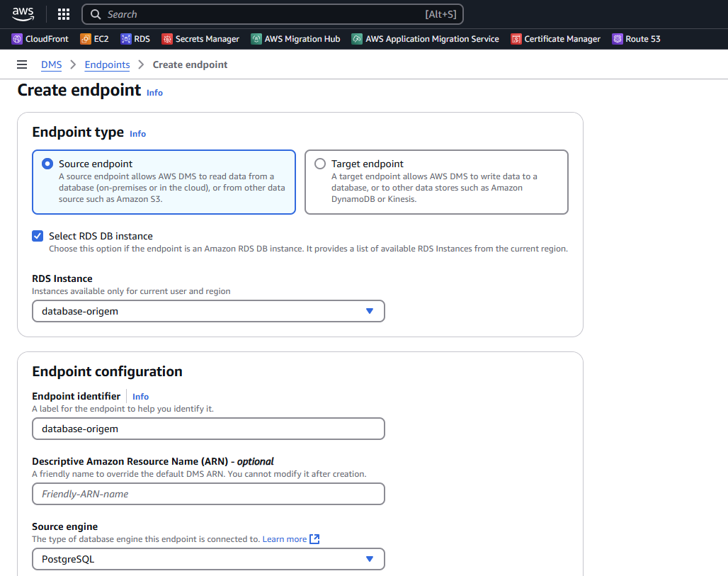Go to Endpoints breadcrumb link
728x576 pixels.
[x=107, y=64]
